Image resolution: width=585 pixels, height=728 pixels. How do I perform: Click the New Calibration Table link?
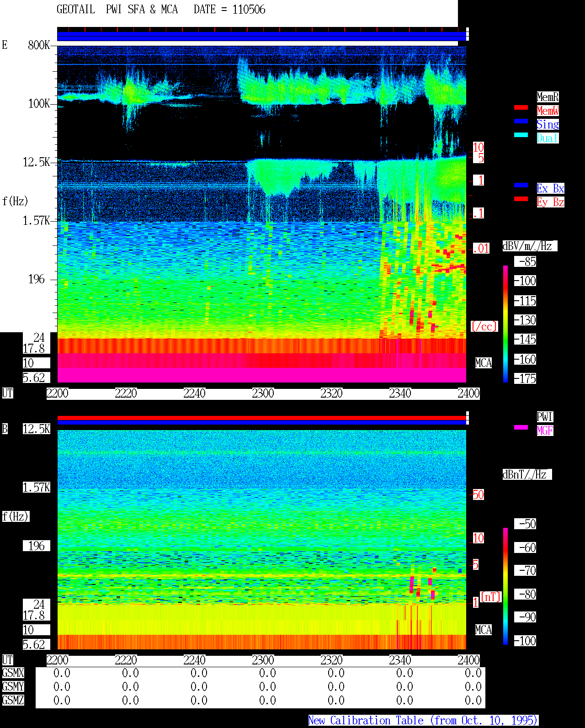(x=423, y=721)
